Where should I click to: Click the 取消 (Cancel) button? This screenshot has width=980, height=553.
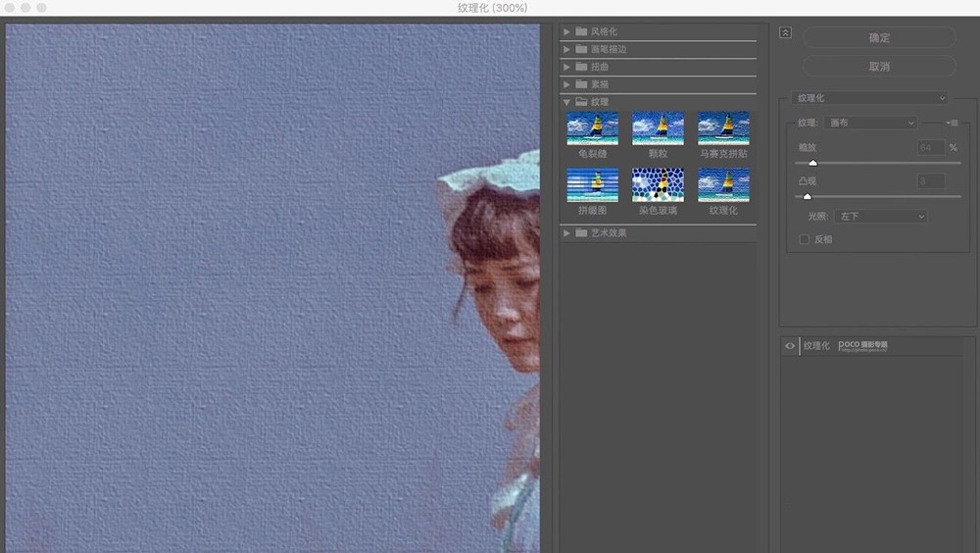point(879,67)
